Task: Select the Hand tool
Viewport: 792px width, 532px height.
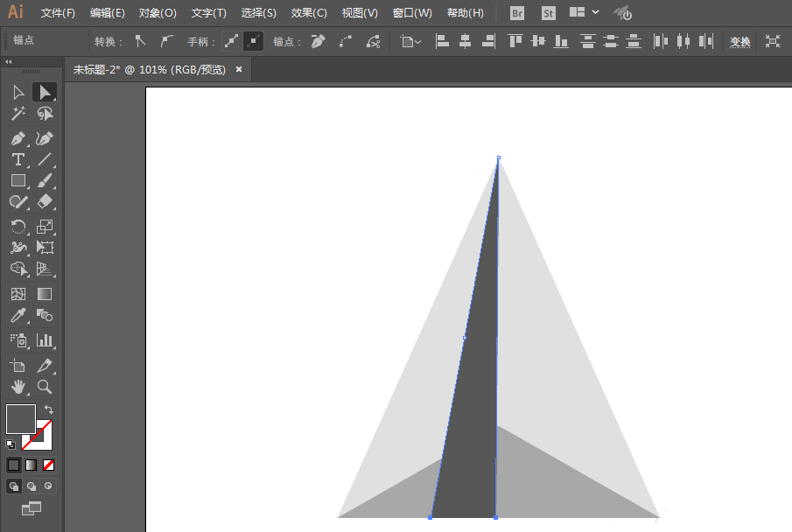Action: pyautogui.click(x=18, y=387)
